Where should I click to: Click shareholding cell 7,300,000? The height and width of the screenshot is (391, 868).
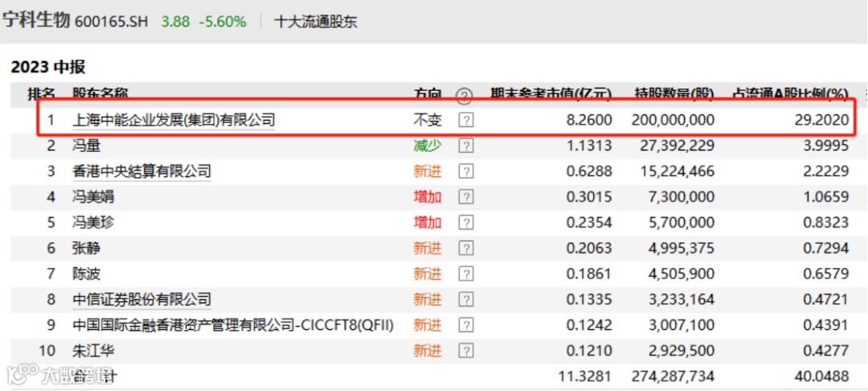(682, 196)
